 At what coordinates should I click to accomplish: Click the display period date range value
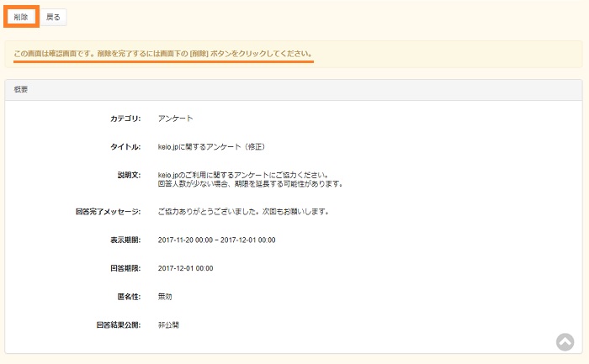coord(216,240)
